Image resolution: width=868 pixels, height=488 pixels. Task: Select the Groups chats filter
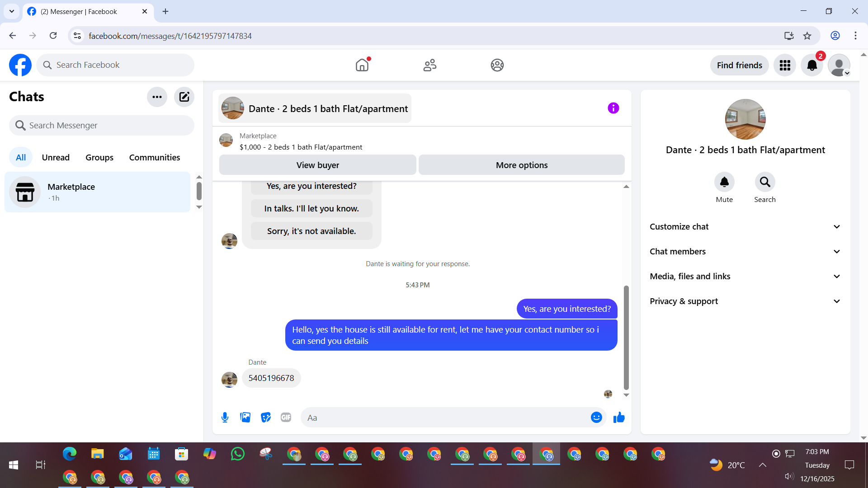pyautogui.click(x=99, y=157)
